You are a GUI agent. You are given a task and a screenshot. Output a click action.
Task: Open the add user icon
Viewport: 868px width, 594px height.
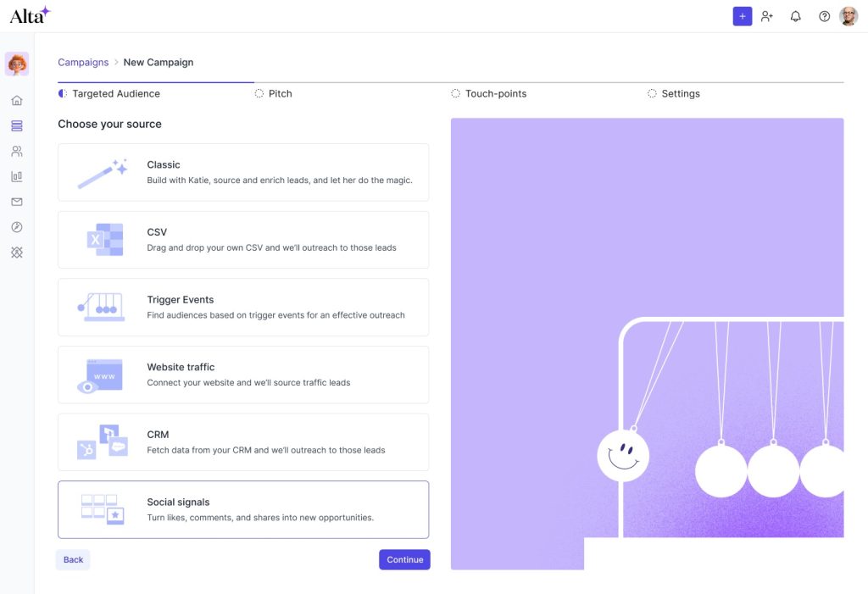(767, 16)
